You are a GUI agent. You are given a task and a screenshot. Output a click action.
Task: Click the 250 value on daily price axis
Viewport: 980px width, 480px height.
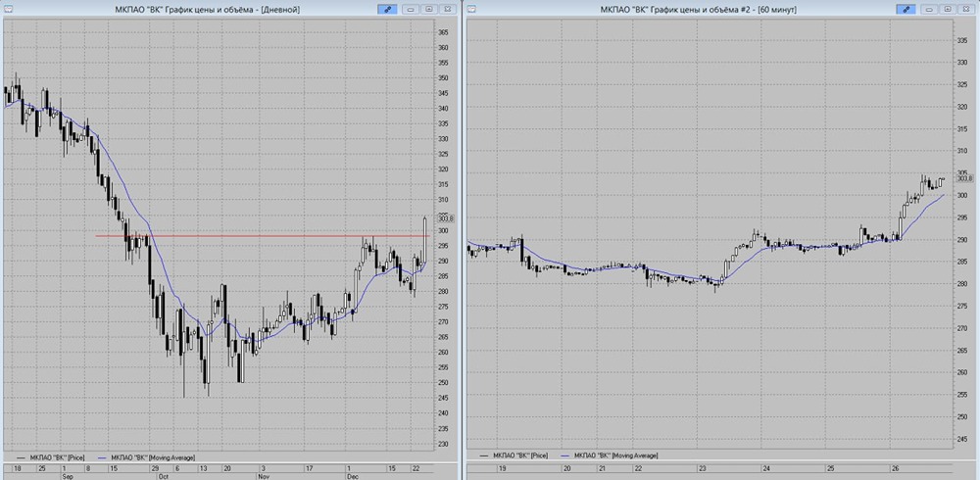443,383
